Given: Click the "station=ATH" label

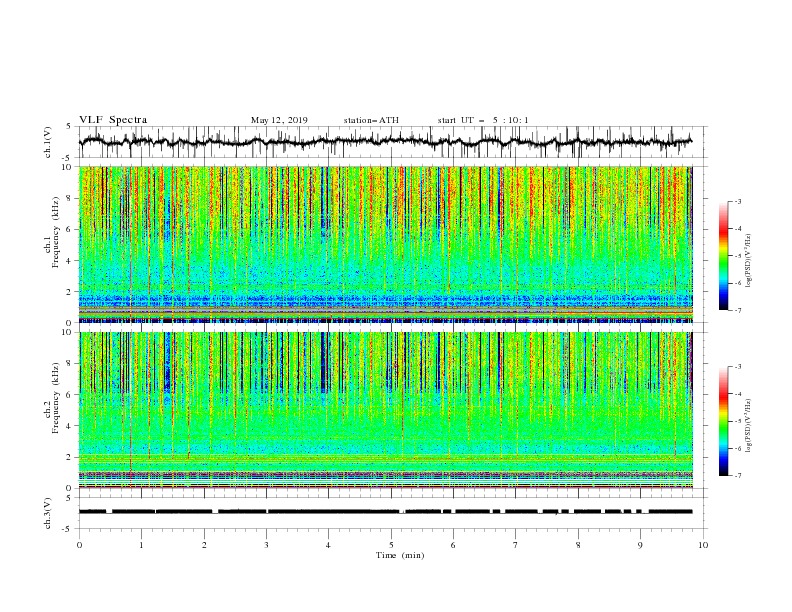Looking at the screenshot, I should 371,120.
